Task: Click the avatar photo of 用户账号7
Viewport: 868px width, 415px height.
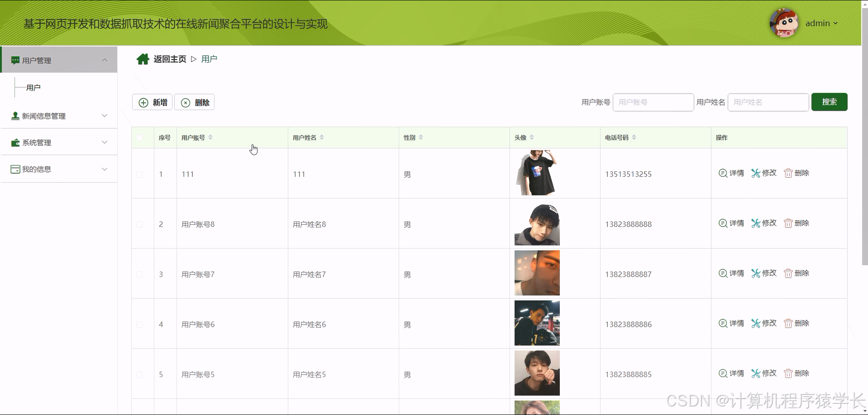Action: tap(537, 273)
